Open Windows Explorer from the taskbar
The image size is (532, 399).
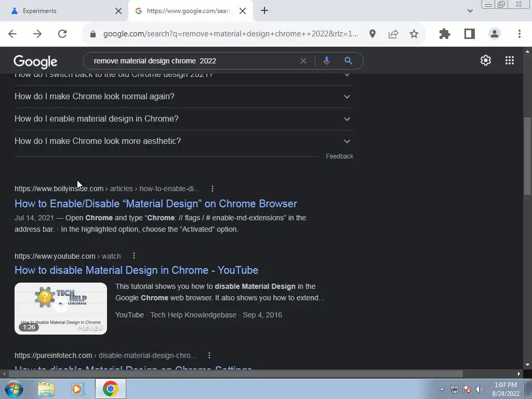click(x=46, y=389)
